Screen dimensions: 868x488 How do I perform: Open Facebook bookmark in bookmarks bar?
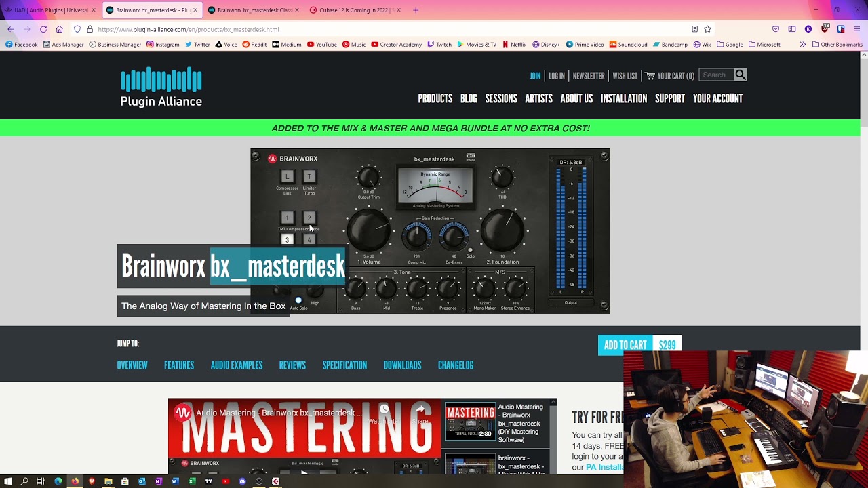21,45
